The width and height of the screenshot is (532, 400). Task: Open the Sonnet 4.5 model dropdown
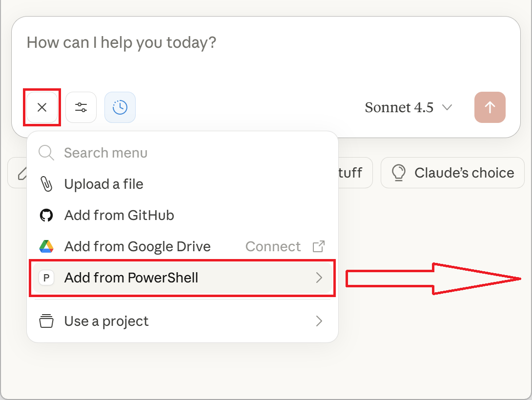[x=409, y=107]
